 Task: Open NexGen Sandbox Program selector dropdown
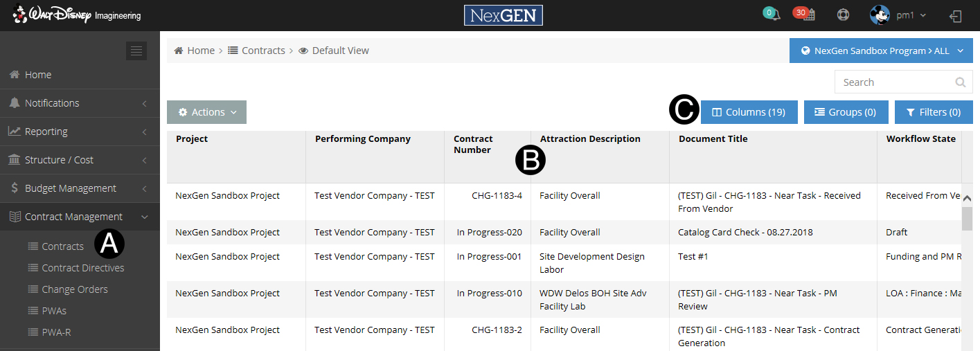tap(881, 51)
